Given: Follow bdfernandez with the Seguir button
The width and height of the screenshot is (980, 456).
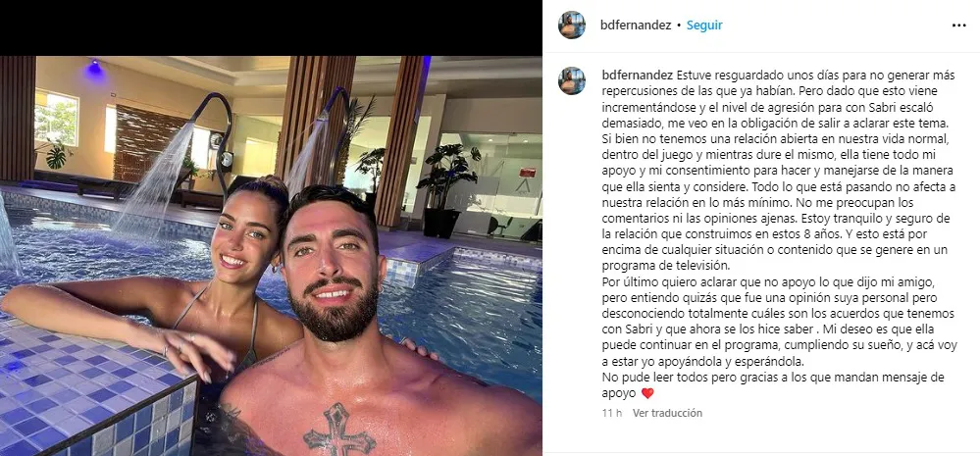Looking at the screenshot, I should (x=704, y=25).
